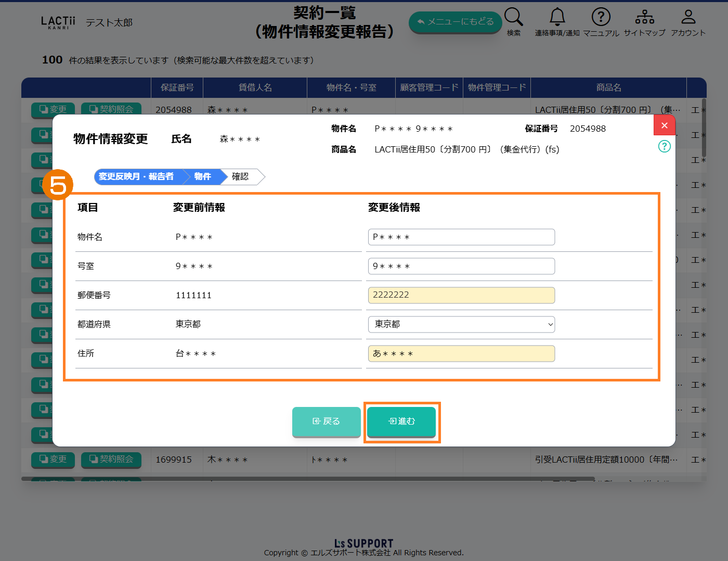Select the 物件 step tab
Image resolution: width=728 pixels, height=561 pixels.
(203, 177)
